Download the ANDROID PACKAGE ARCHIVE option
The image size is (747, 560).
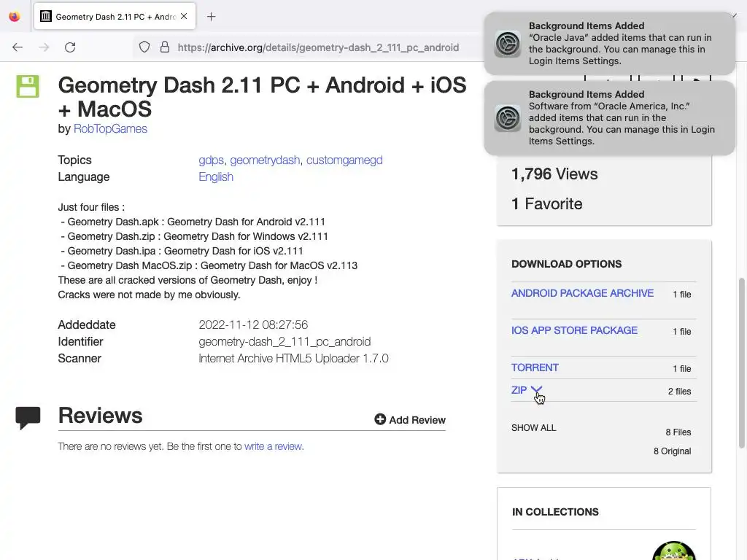pos(582,293)
